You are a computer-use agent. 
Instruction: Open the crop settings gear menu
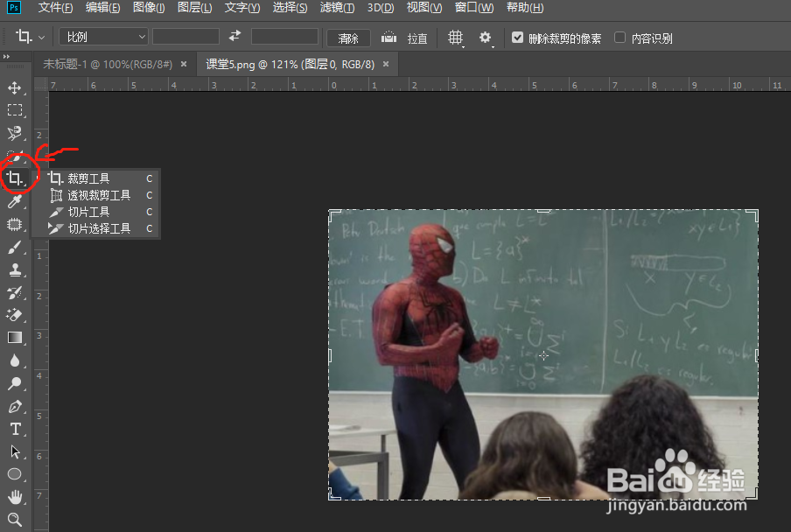click(486, 38)
